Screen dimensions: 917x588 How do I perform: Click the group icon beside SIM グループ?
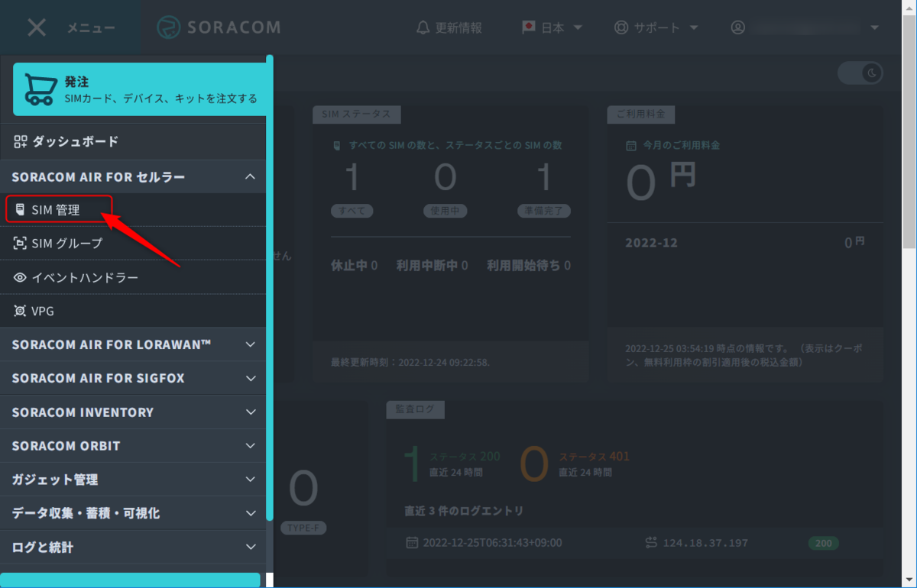[x=20, y=243]
